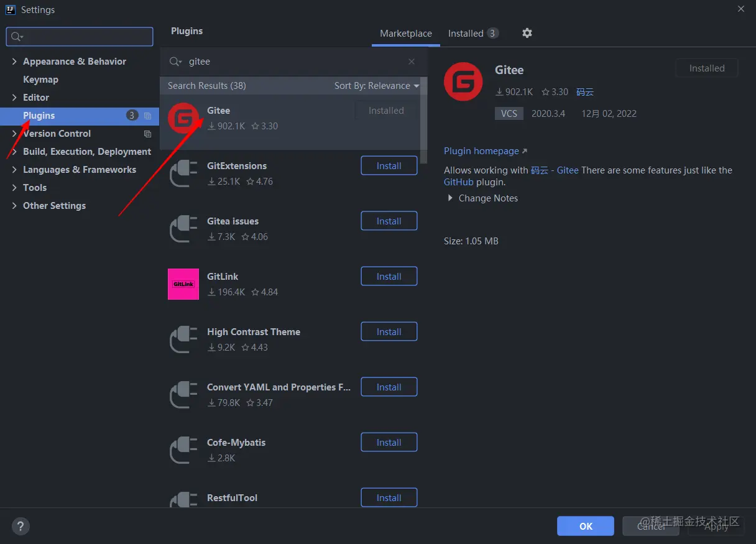Clear the plugin search text with X
Screen dimensions: 756x544
(412, 62)
